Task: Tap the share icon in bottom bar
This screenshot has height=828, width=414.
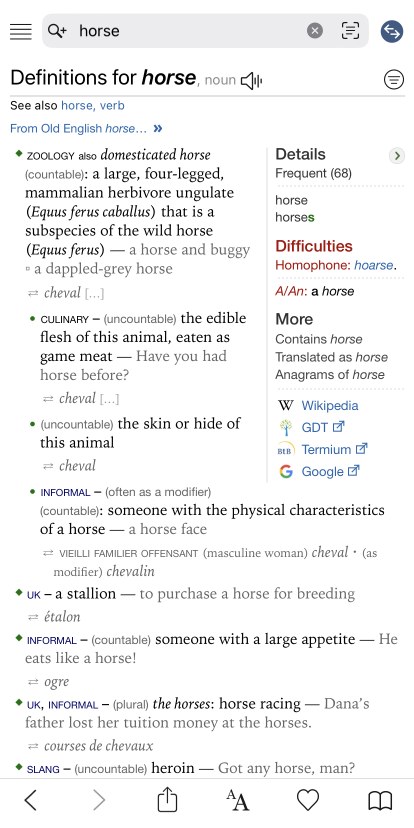Action: coord(167,799)
